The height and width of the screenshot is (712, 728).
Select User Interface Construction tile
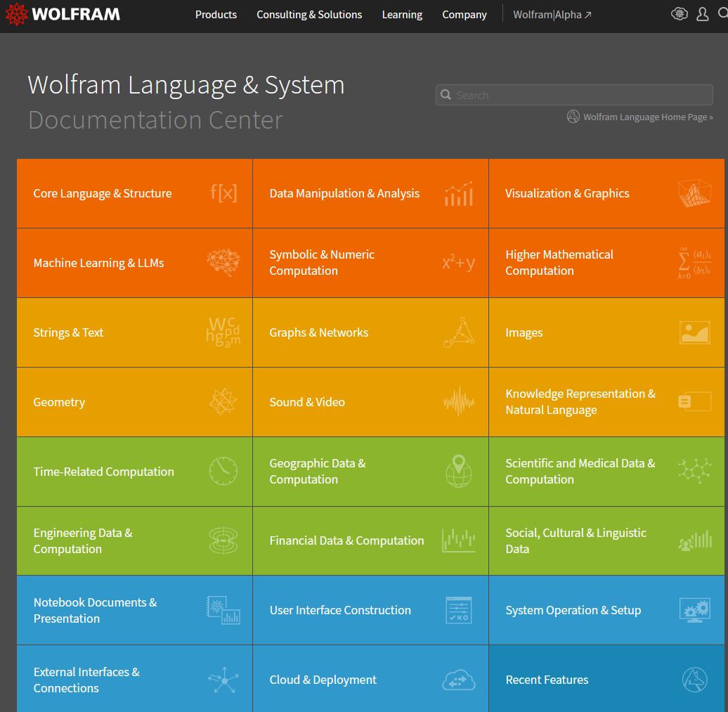pos(340,610)
